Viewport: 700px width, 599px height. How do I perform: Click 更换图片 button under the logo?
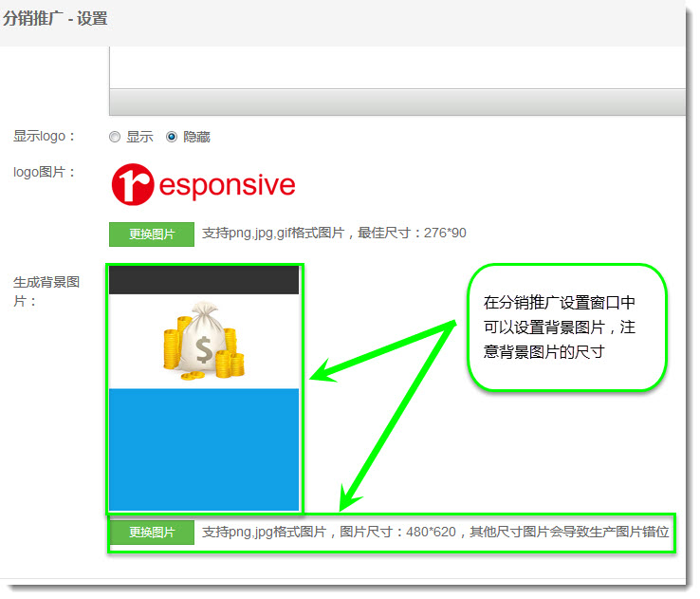(152, 234)
